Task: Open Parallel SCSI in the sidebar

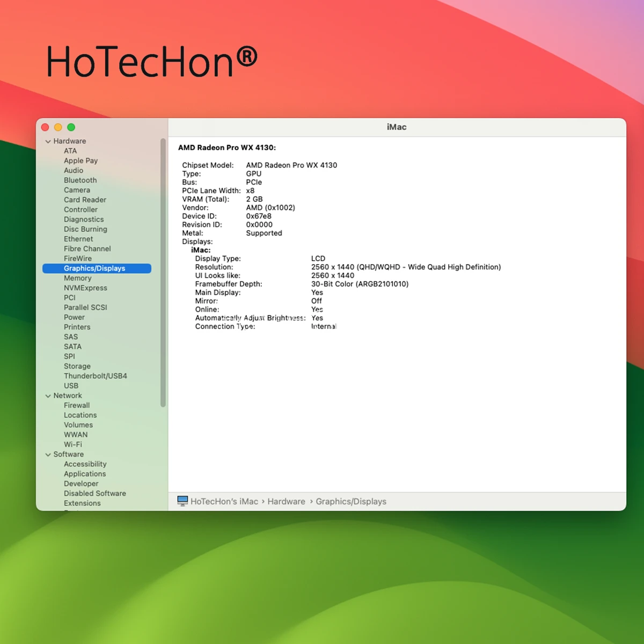Action: tap(85, 308)
